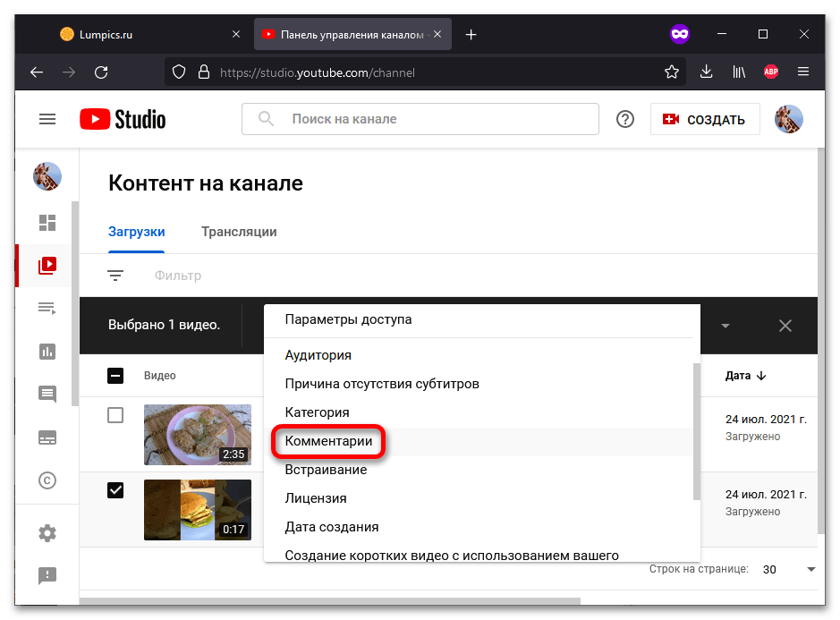
Task: Open the Analytics sidebar icon
Action: (47, 352)
